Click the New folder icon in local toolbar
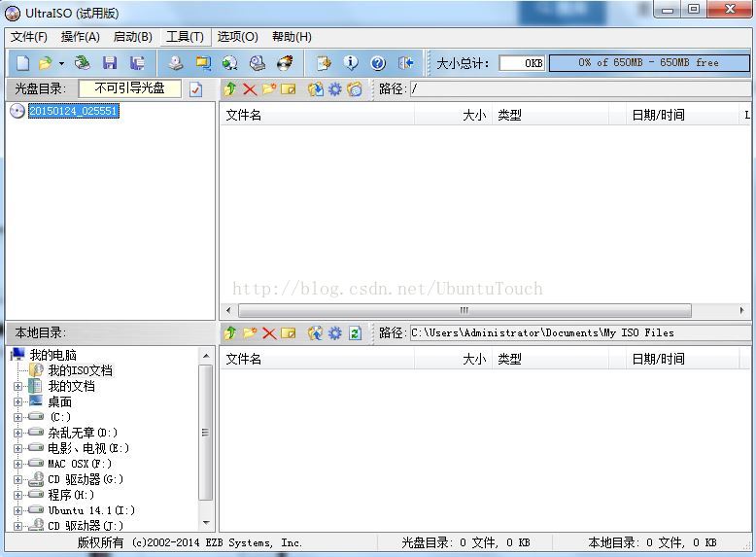This screenshot has width=756, height=557. [x=250, y=332]
